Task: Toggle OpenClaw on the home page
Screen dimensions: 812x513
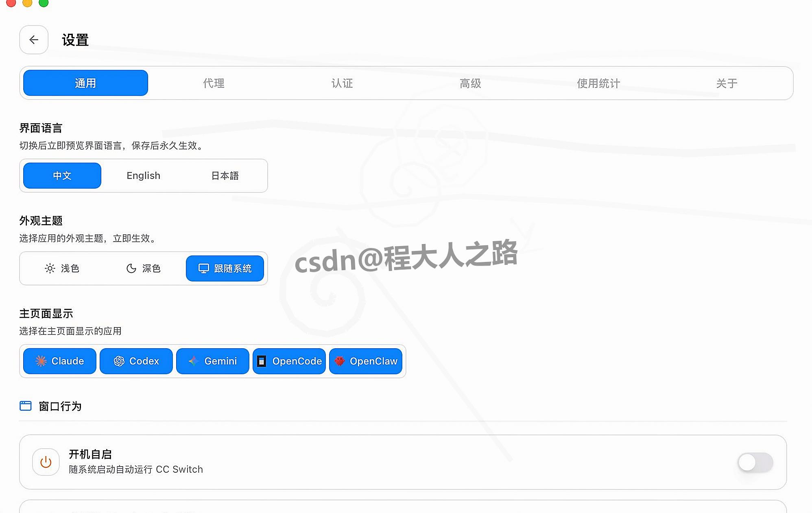Action: [366, 361]
